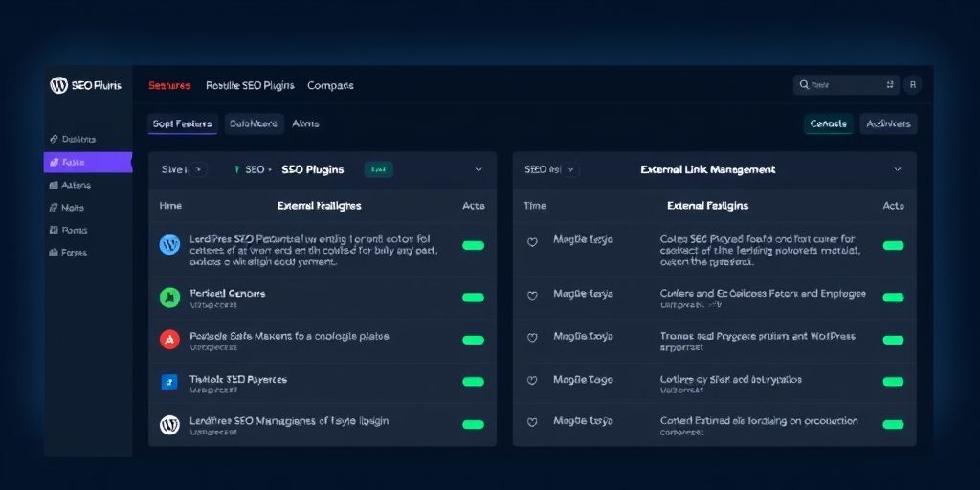Click the icon beside Aatens in sidebar
The image size is (980, 490).
(54, 185)
